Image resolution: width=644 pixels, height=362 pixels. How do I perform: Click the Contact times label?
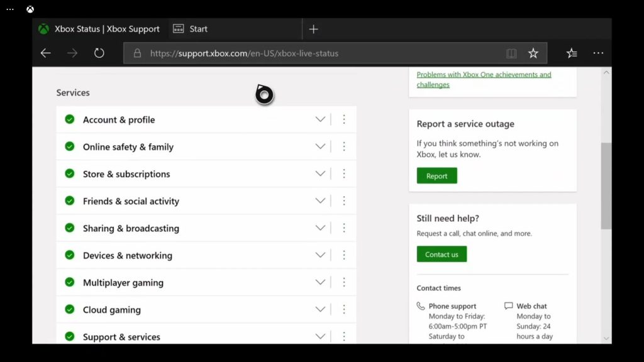438,288
